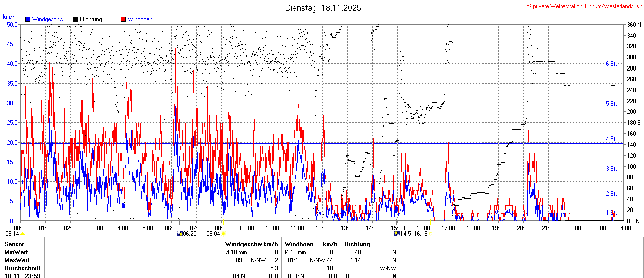
Task: Click the 01:18 max gust time
Action: (295, 260)
